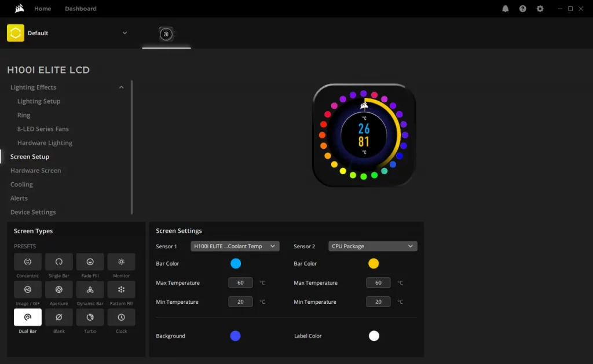Image resolution: width=593 pixels, height=364 pixels.
Task: Select the Dual Bar screen preset
Action: (x=28, y=317)
